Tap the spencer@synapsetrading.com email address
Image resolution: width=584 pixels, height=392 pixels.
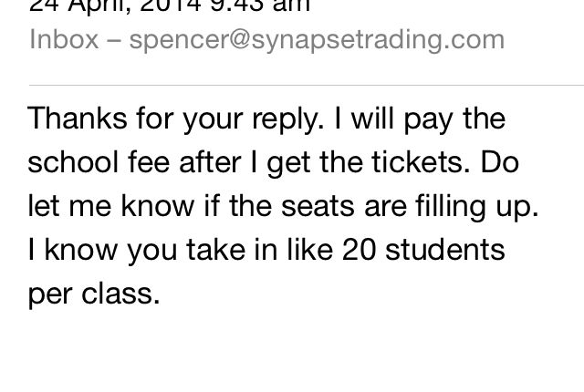(317, 40)
